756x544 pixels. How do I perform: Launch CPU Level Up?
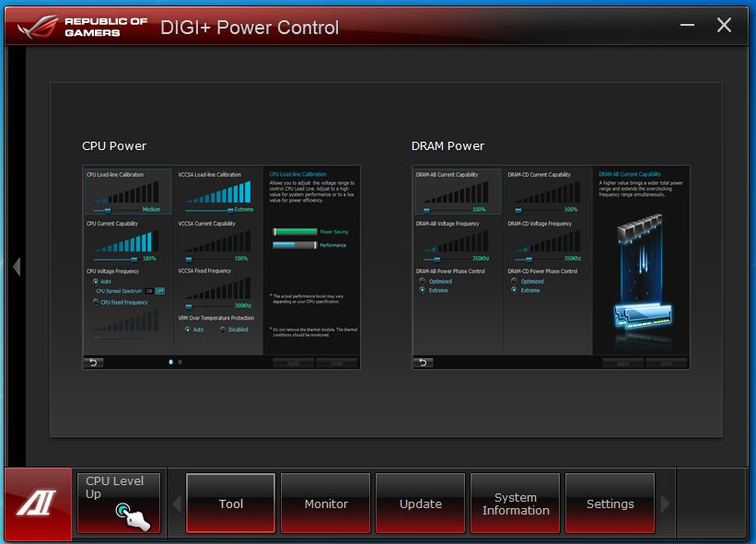(x=119, y=503)
